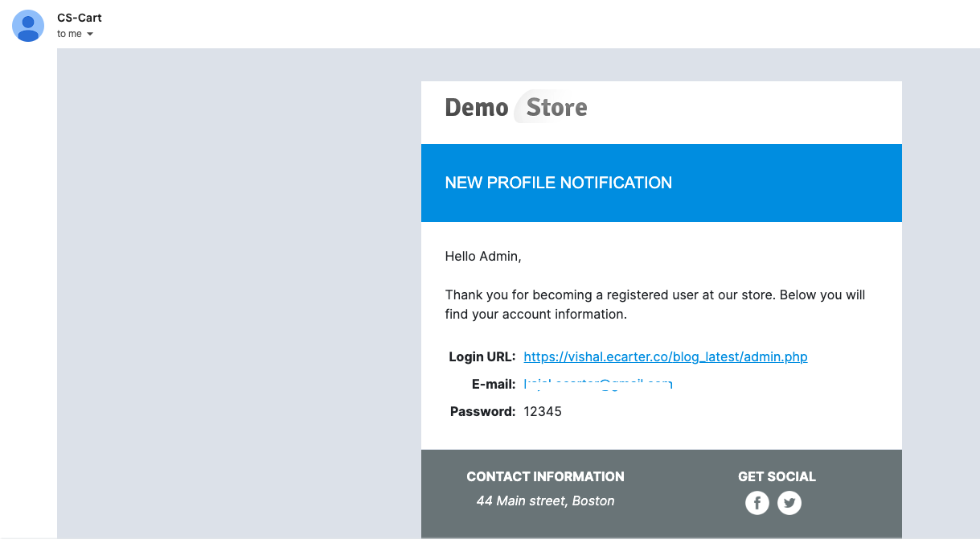This screenshot has width=980, height=552.
Task: Click the partially hidden e-mail address link
Action: (x=597, y=385)
